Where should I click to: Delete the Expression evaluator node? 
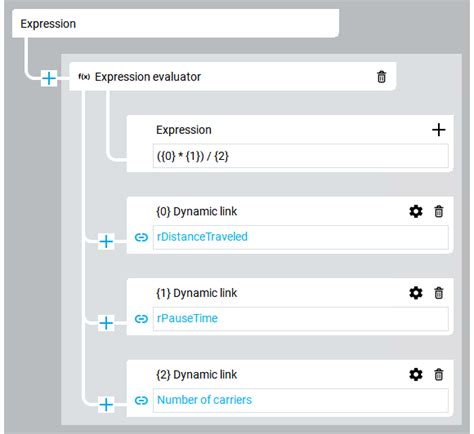(x=381, y=77)
